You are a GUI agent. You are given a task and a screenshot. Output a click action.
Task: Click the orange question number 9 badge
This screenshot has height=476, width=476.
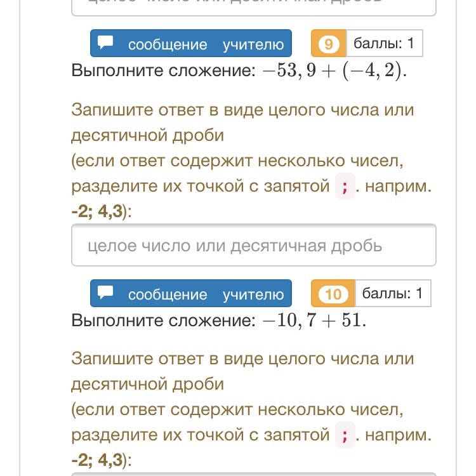coord(328,44)
